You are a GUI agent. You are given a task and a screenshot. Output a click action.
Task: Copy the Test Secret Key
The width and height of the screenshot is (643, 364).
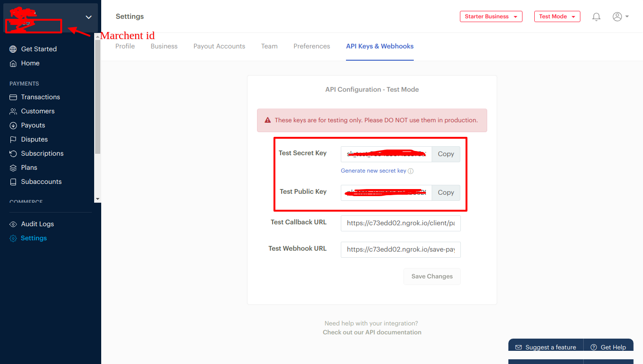(446, 154)
